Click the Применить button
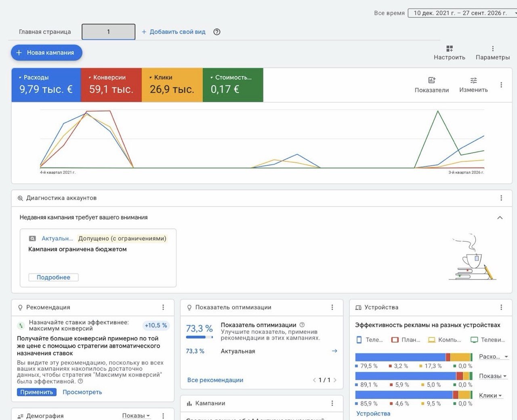 37,392
